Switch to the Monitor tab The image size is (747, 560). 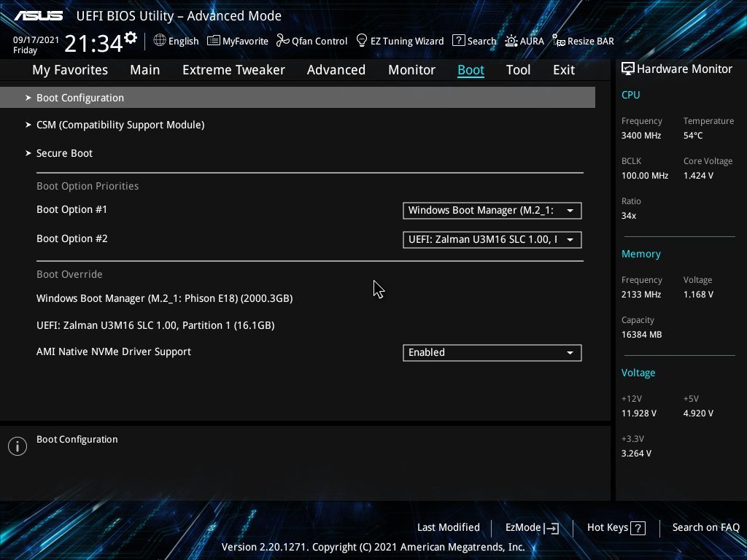(411, 70)
